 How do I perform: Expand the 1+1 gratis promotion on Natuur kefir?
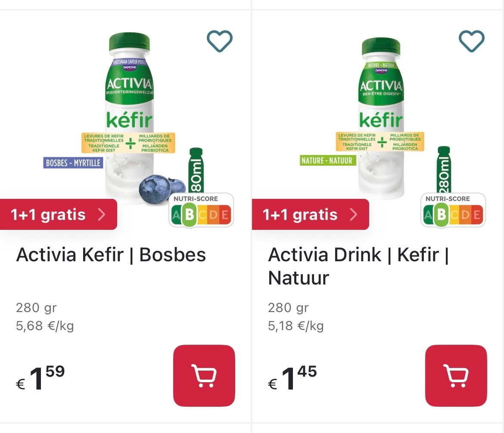310,214
